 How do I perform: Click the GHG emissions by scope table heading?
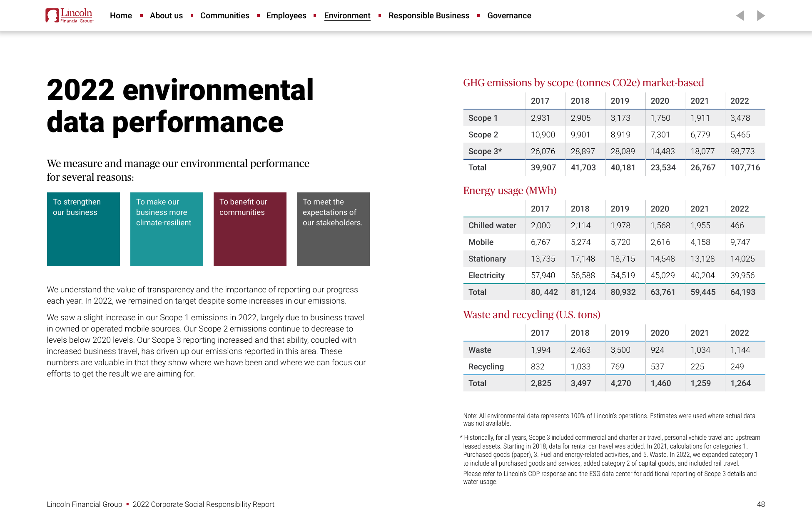[583, 82]
